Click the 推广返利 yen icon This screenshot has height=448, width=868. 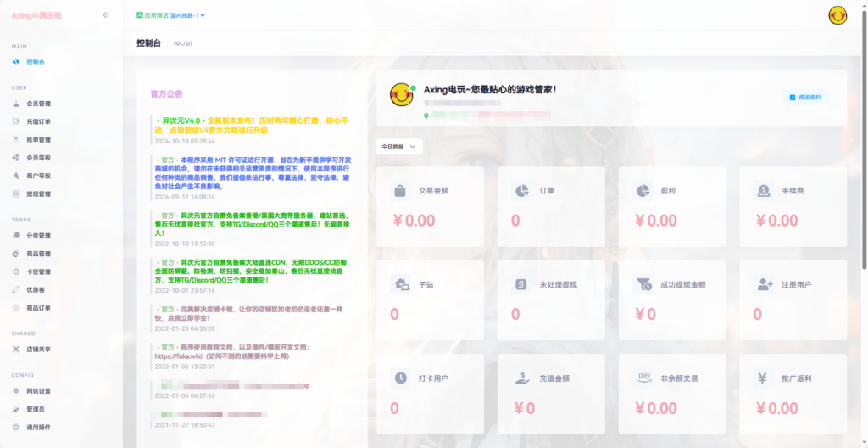coord(764,378)
